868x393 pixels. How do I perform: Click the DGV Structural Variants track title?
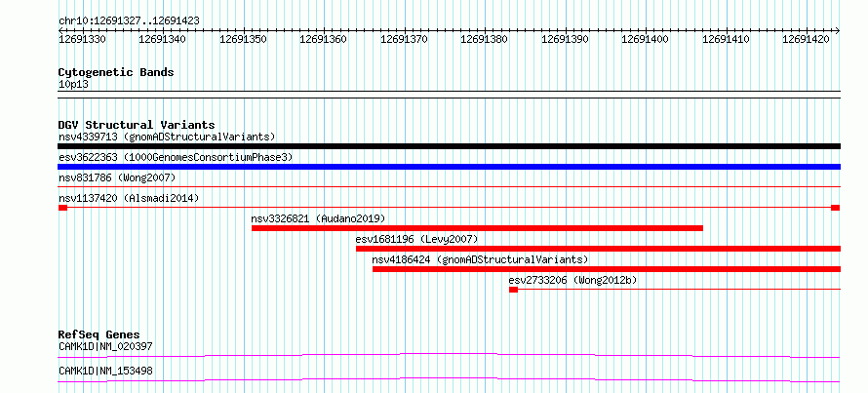tap(137, 125)
